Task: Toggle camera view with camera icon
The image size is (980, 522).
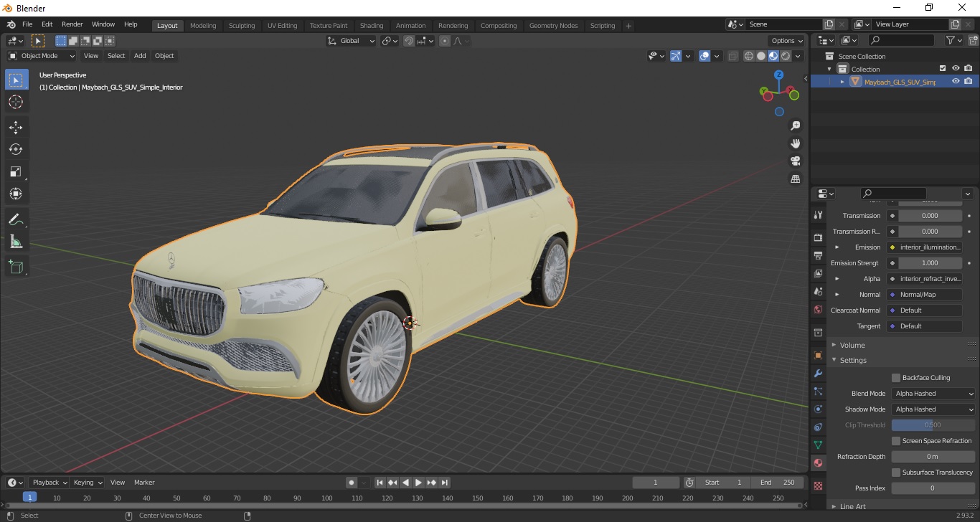Action: 795,161
